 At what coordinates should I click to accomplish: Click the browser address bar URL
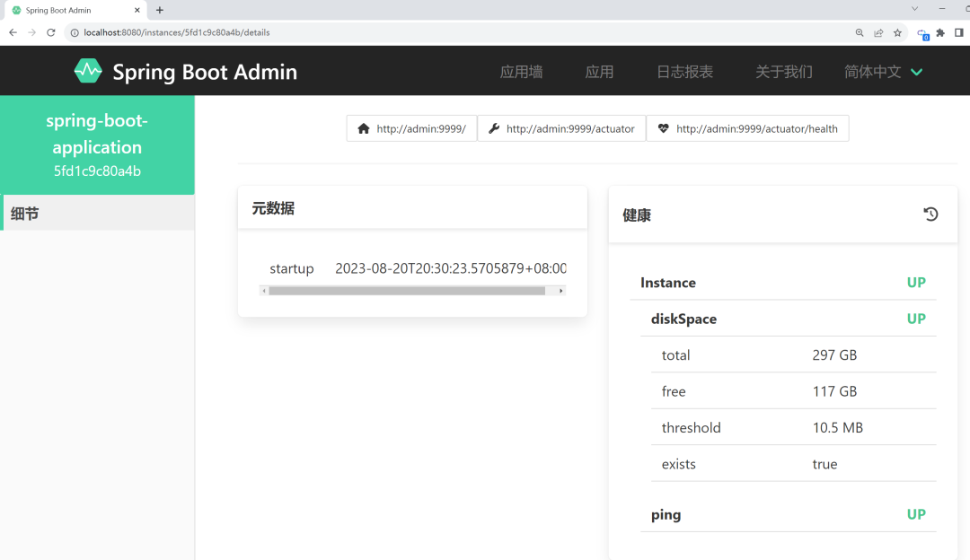(x=176, y=33)
